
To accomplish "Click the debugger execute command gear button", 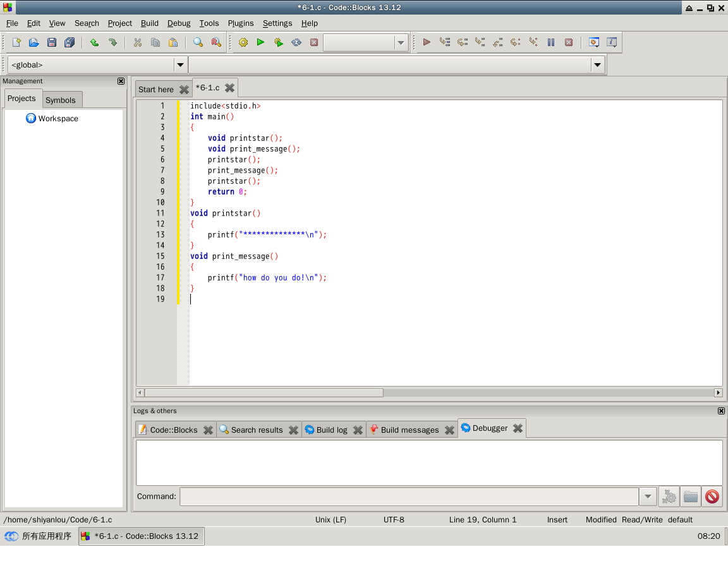I will (x=669, y=497).
